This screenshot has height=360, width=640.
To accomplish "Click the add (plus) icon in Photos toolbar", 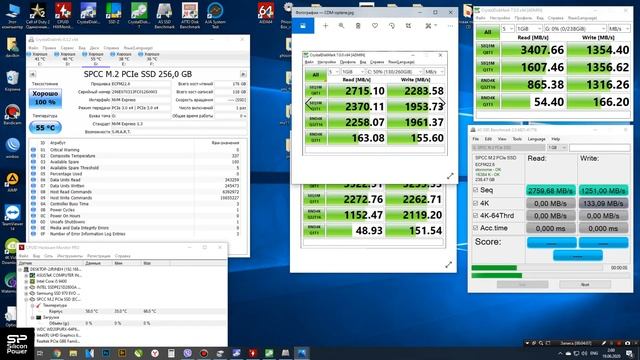I will pos(325,26).
